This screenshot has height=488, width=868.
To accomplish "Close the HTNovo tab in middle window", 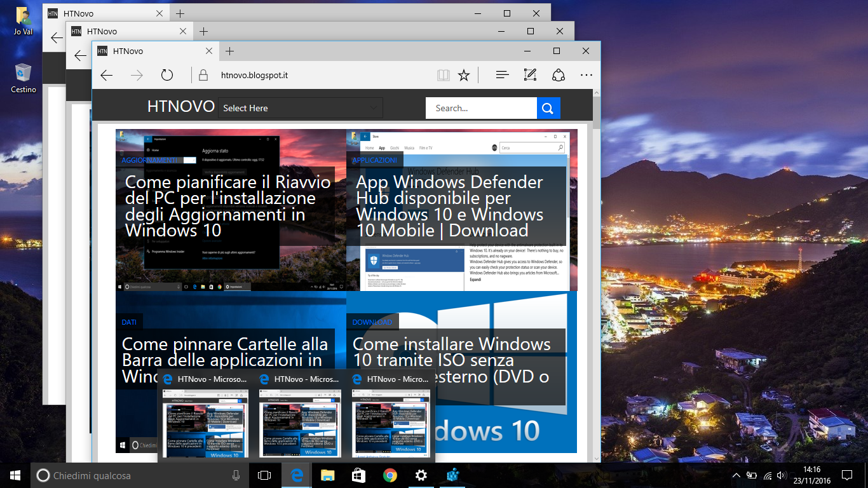I will coord(182,31).
